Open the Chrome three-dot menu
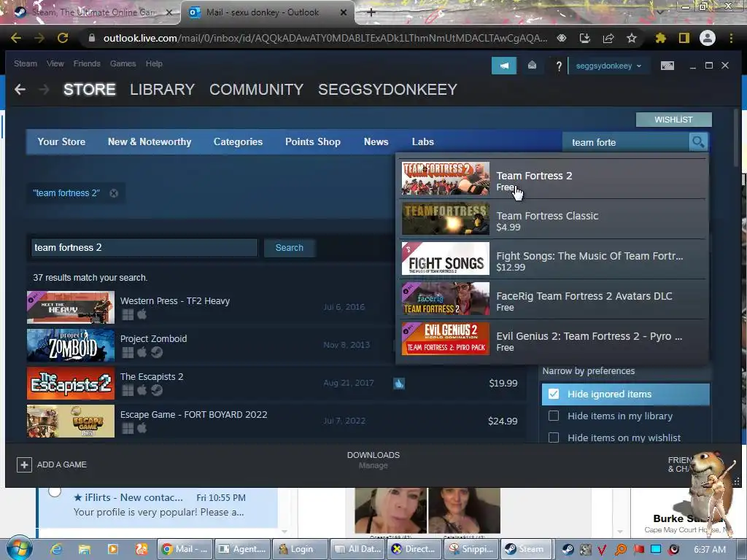 pos(731,38)
